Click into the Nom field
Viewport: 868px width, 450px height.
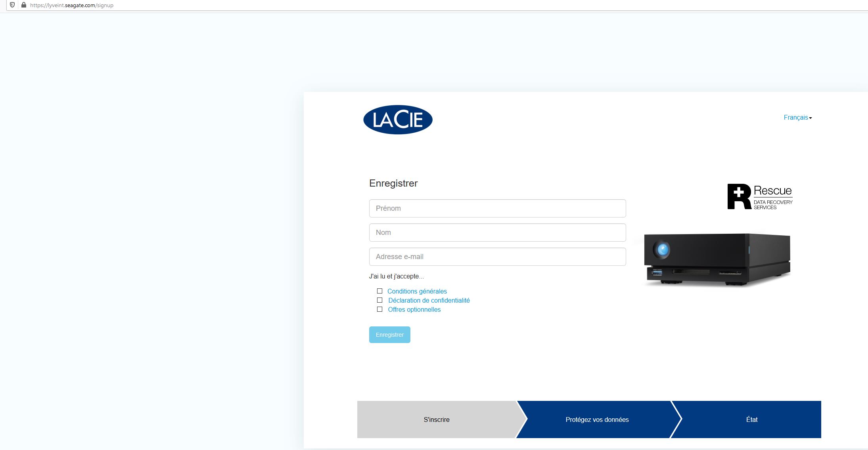[497, 233]
